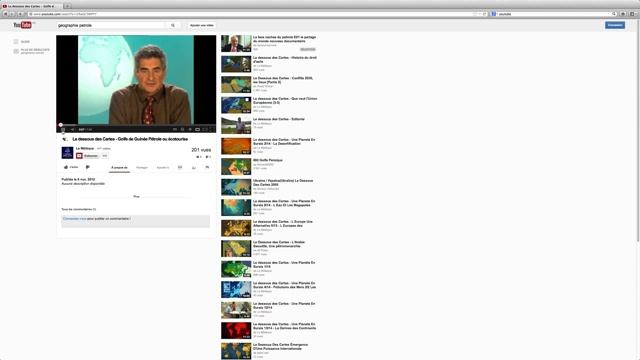Click the search results item in the left sidebar
Screen dimensions: 640x360
pyautogui.click(x=31, y=51)
